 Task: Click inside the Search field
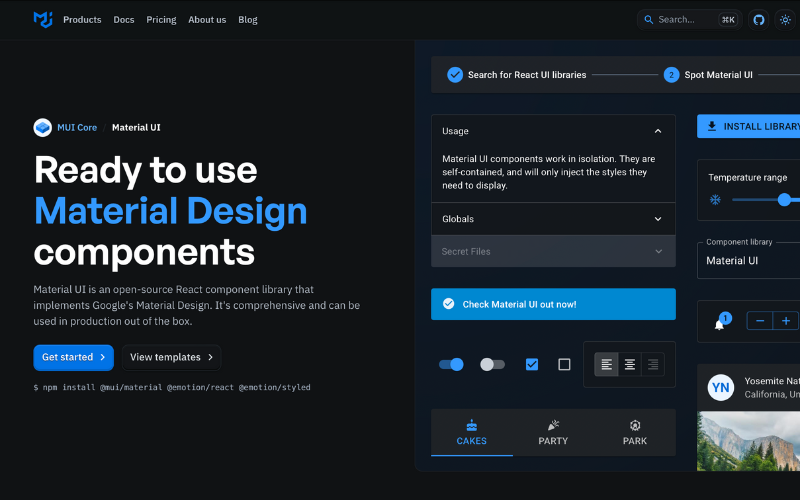tap(689, 20)
